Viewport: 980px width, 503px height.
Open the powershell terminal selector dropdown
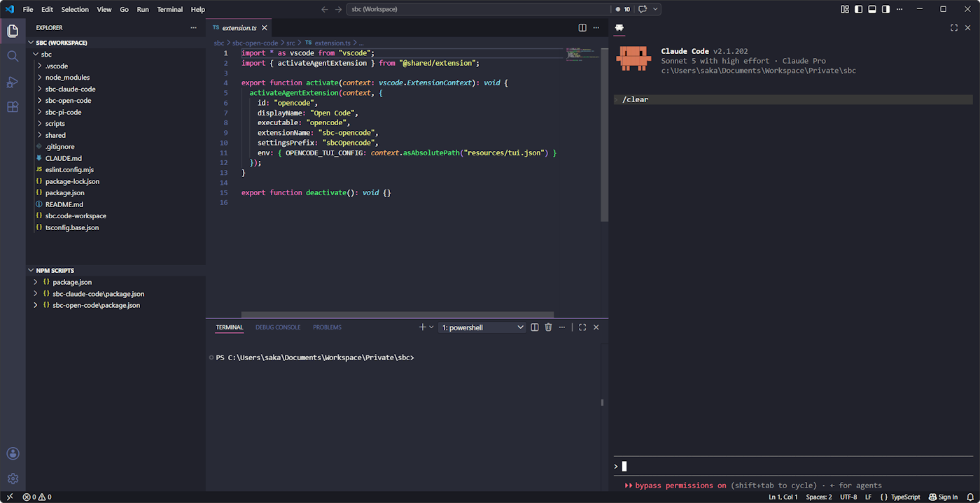tap(482, 327)
